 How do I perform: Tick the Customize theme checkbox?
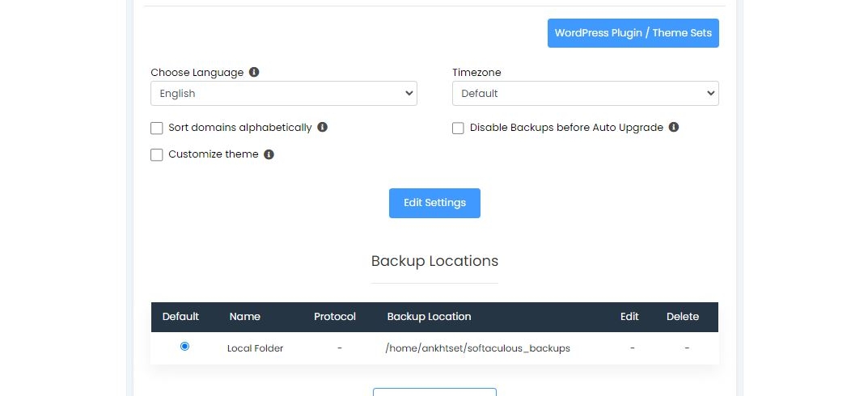click(x=157, y=155)
